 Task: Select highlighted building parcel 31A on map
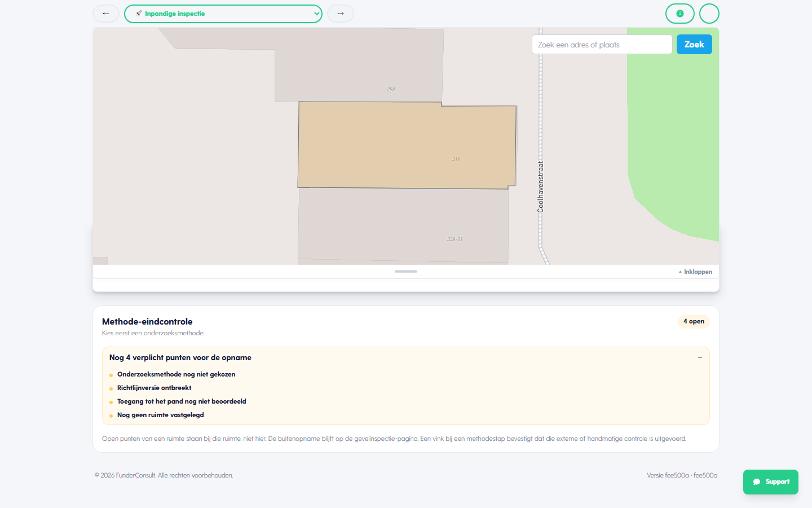pos(406,146)
